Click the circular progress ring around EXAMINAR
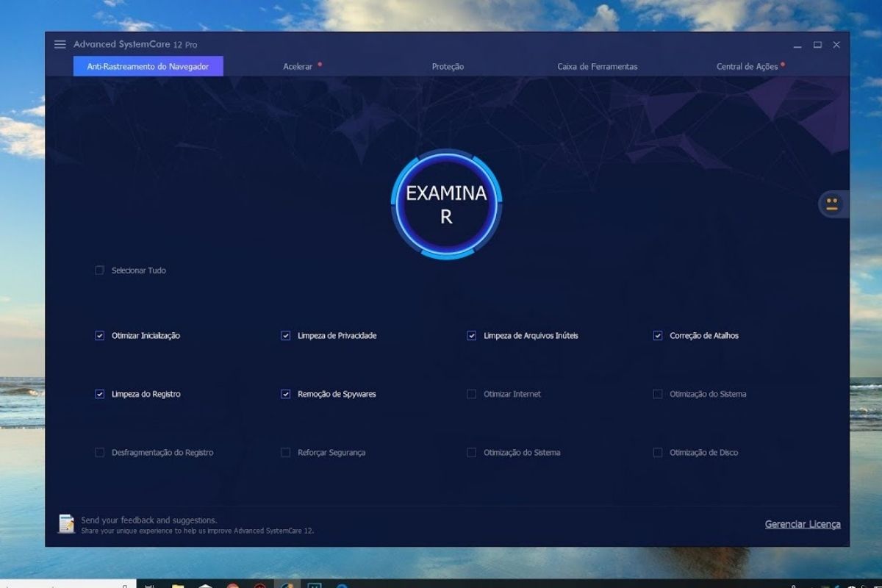Viewport: 882px width, 588px height. (x=445, y=157)
